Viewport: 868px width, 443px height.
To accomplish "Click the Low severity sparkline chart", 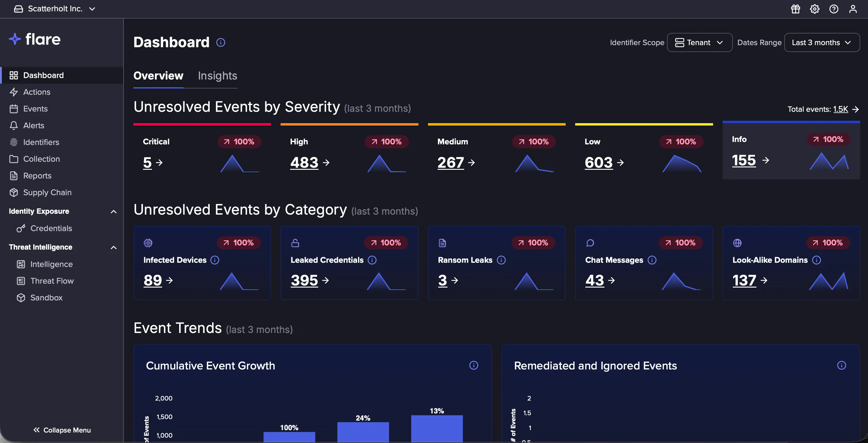I will pos(682,163).
